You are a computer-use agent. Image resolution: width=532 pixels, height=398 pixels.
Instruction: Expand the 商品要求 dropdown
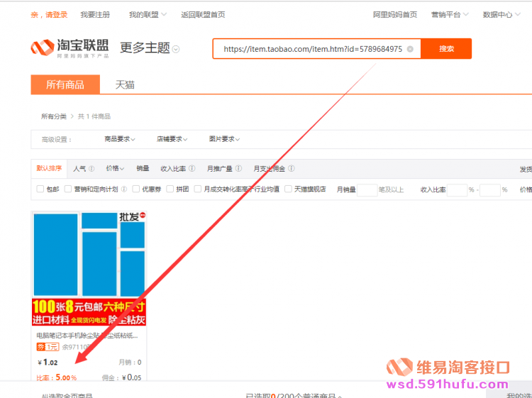(120, 139)
